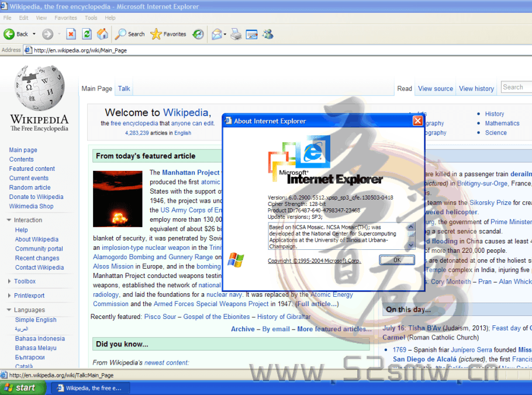Click the Messenger people icon
The height and width of the screenshot is (395, 532).
tap(268, 34)
